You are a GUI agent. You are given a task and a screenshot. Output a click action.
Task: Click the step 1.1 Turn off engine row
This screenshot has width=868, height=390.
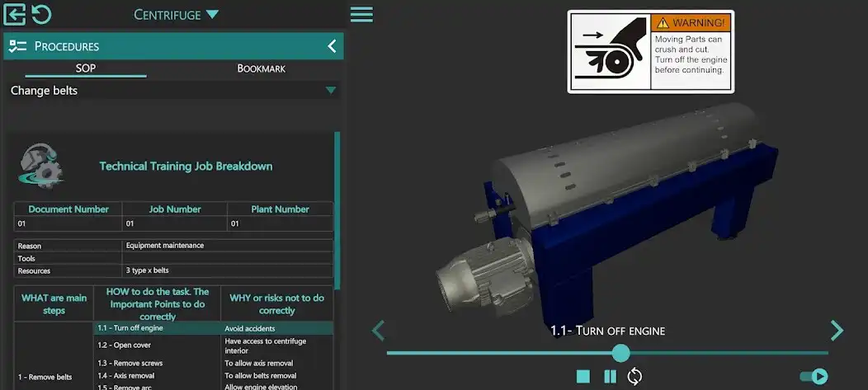click(x=130, y=328)
